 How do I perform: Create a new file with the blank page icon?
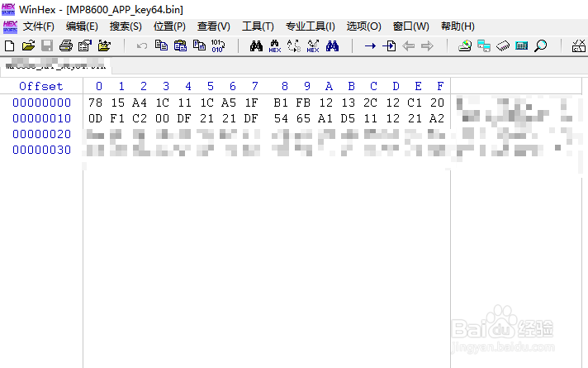(9, 45)
